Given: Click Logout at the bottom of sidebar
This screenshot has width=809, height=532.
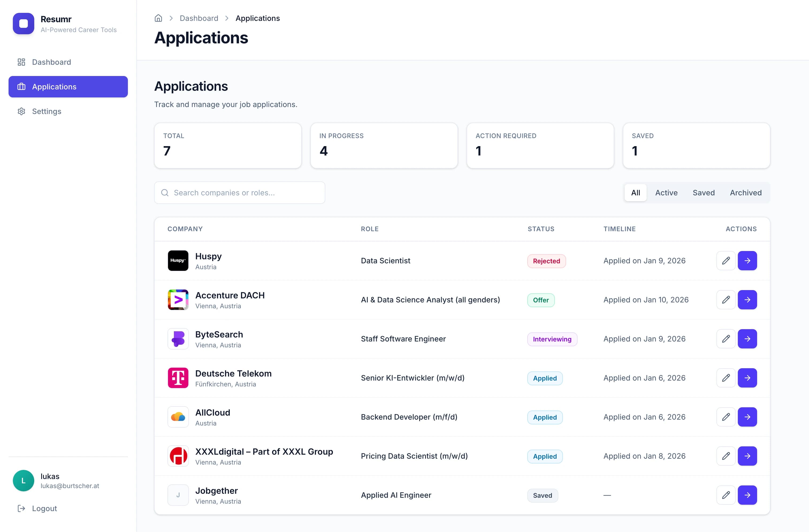Looking at the screenshot, I should click(x=44, y=508).
